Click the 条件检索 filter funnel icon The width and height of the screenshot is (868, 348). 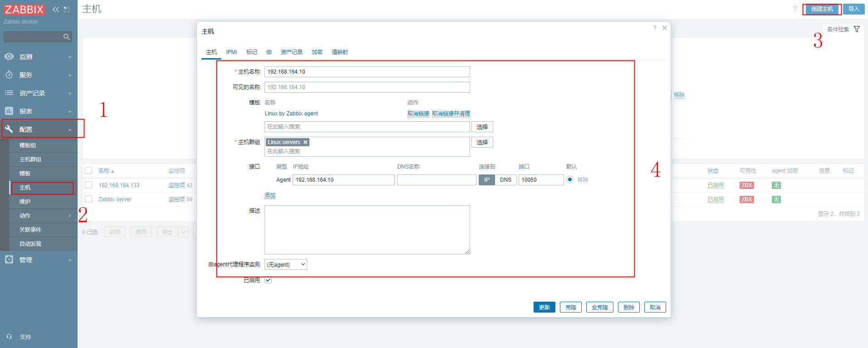pos(857,30)
